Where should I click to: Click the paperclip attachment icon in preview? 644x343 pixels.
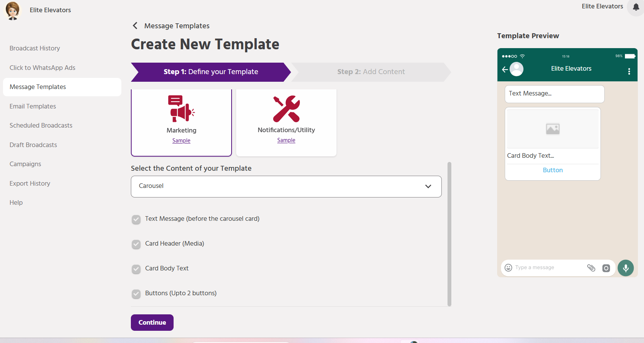click(591, 268)
